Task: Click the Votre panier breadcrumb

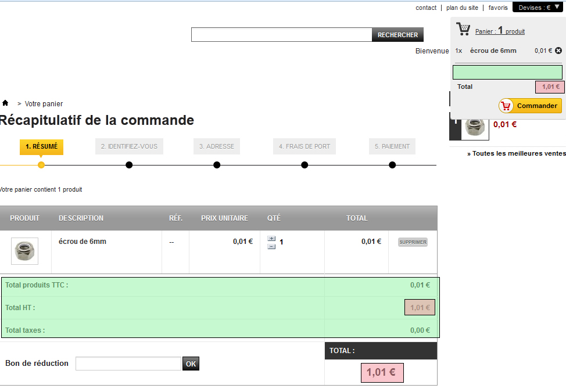Action: (x=44, y=104)
